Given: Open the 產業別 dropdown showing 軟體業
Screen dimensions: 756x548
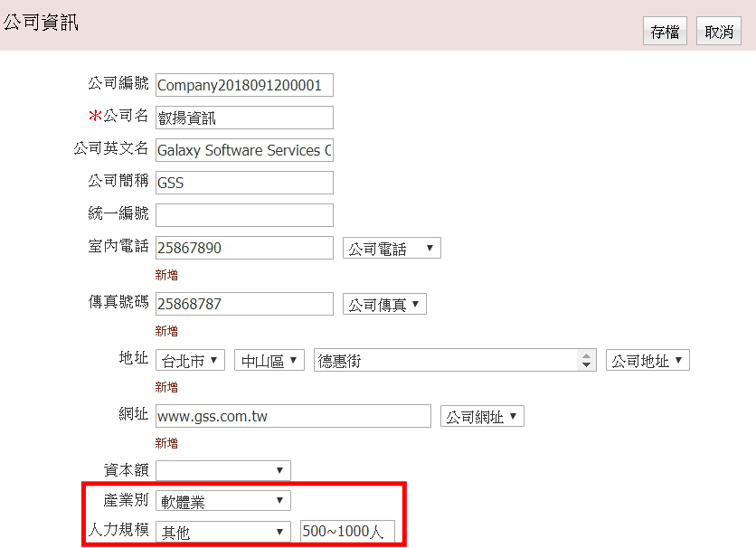Looking at the screenshot, I should click(222, 501).
